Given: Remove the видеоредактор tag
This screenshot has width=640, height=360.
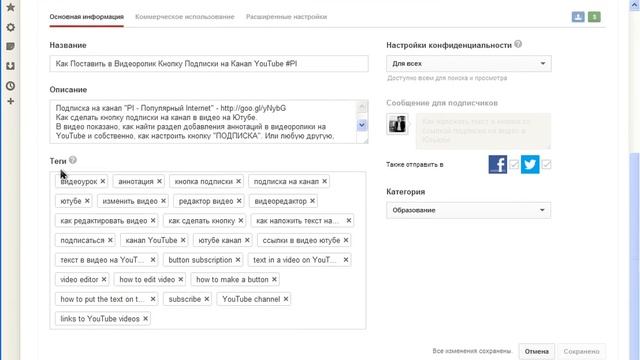Looking at the screenshot, I should click(312, 201).
